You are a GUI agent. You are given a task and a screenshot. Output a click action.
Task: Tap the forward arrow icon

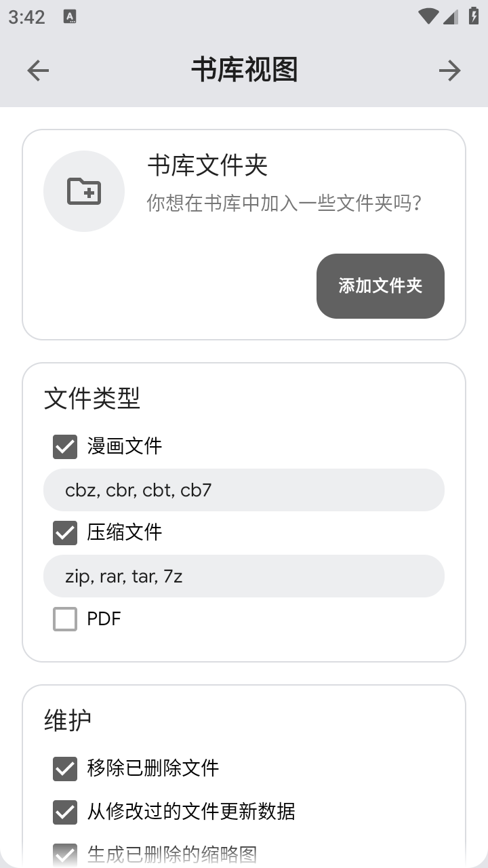[449, 71]
